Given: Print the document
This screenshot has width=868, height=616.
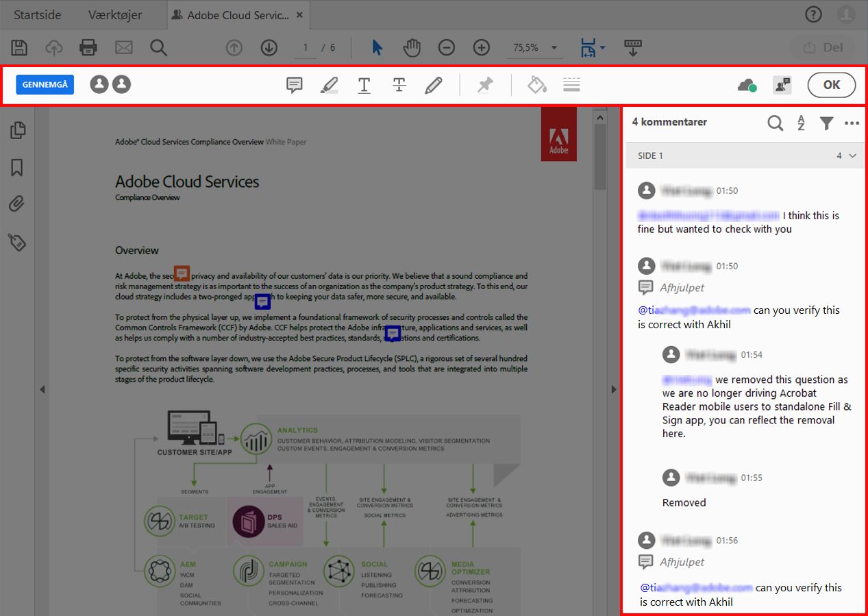Looking at the screenshot, I should pos(88,47).
